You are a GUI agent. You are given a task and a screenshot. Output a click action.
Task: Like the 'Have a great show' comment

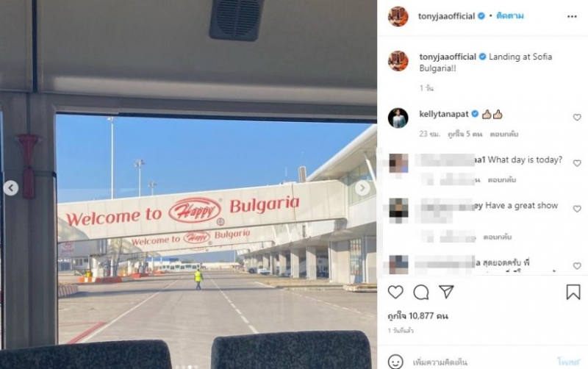[577, 209]
